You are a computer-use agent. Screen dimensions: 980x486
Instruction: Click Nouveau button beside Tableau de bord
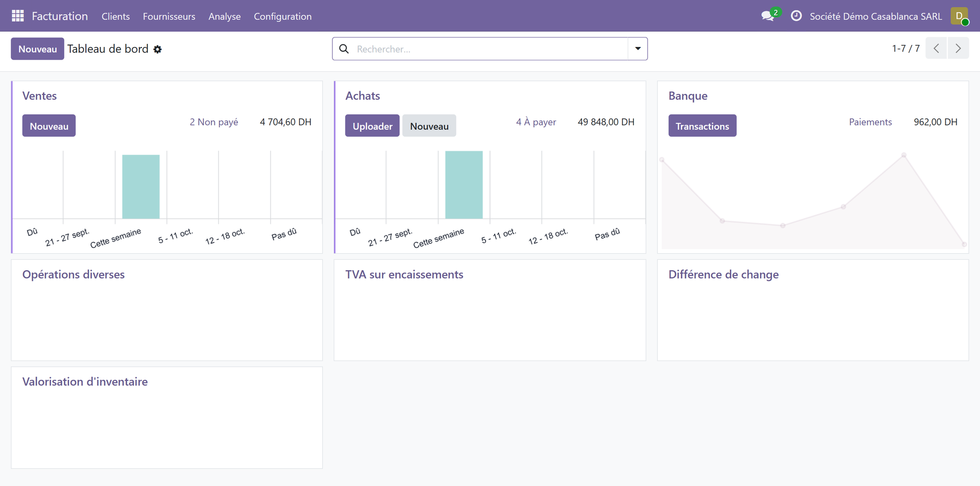(38, 49)
